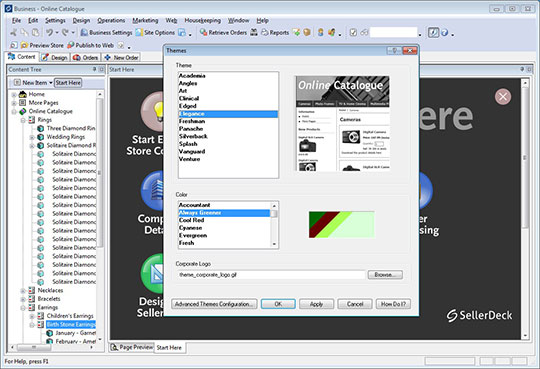This screenshot has height=369, width=540.
Task: Open the Design menu
Action: [x=81, y=21]
